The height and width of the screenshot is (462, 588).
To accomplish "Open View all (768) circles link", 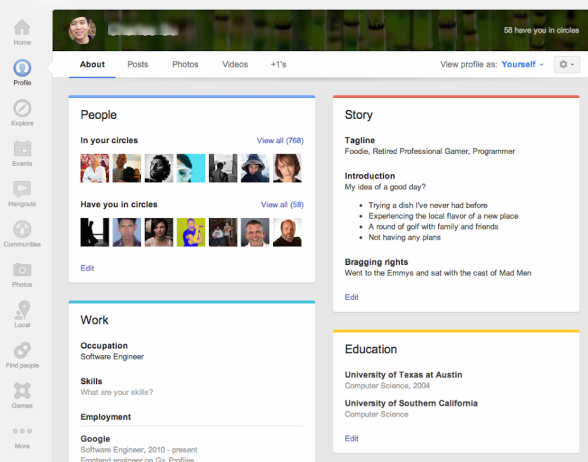I will coord(280,141).
